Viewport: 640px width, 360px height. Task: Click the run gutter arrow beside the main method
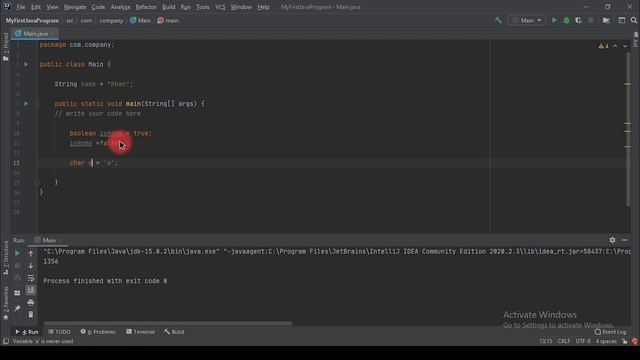coord(26,104)
